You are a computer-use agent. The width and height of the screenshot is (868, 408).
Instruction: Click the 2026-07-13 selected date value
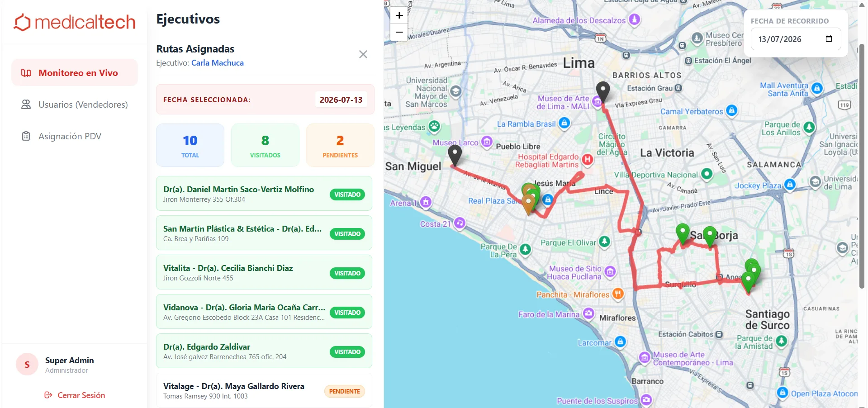341,100
